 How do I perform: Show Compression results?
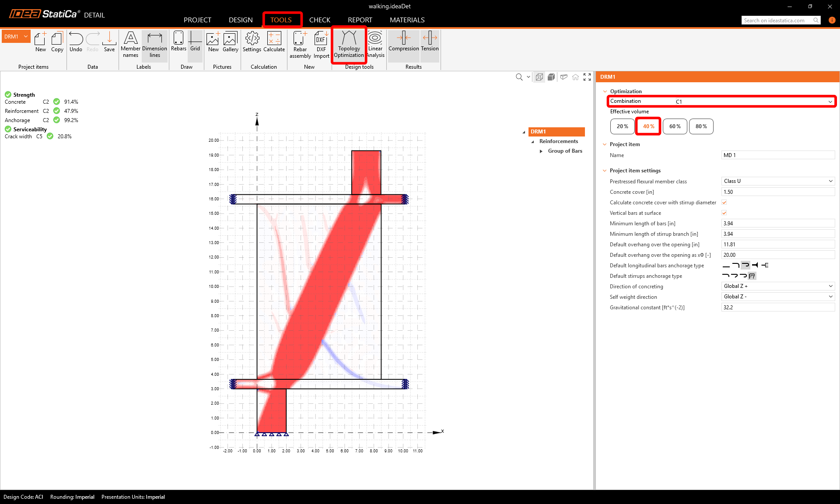403,42
